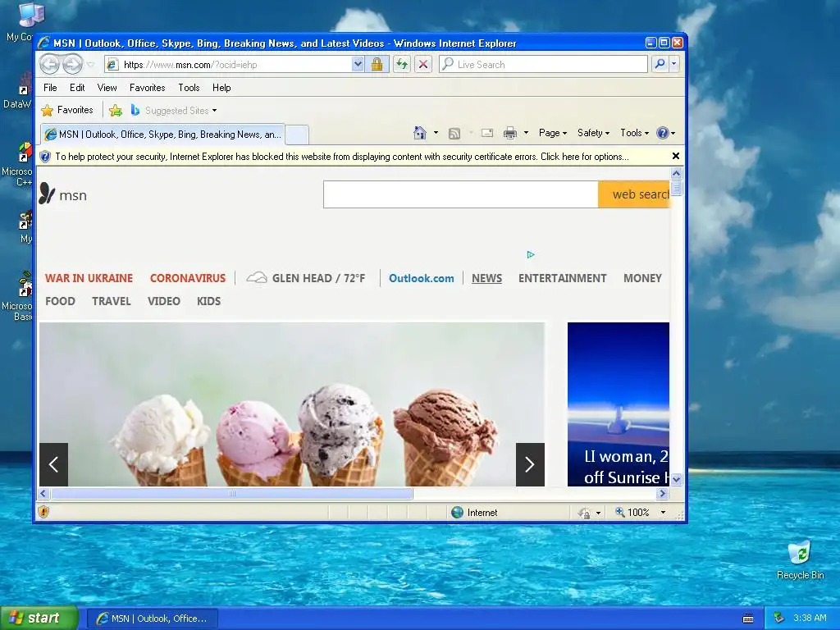Open the search provider dropdown arrow

pos(674,64)
